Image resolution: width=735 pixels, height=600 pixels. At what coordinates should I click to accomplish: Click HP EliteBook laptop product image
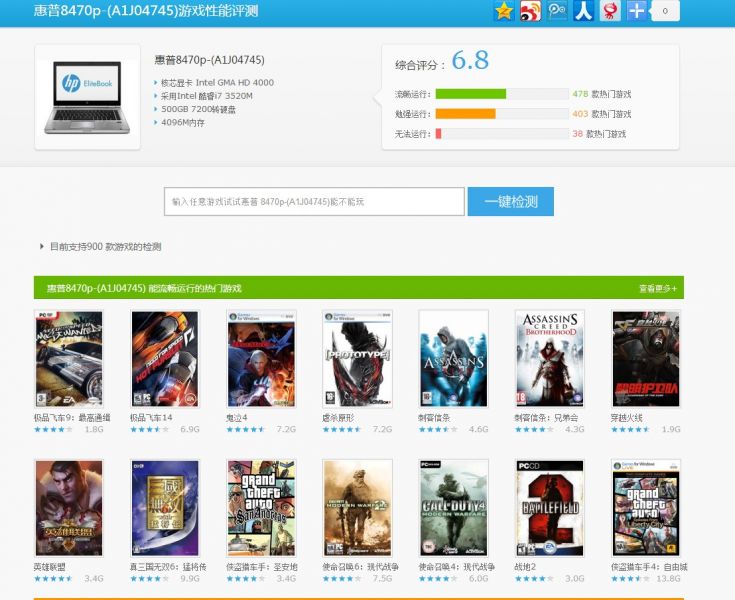pos(87,97)
